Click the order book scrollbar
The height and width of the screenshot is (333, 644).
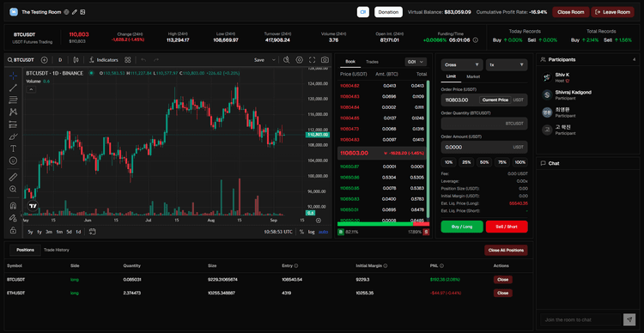(x=428, y=148)
